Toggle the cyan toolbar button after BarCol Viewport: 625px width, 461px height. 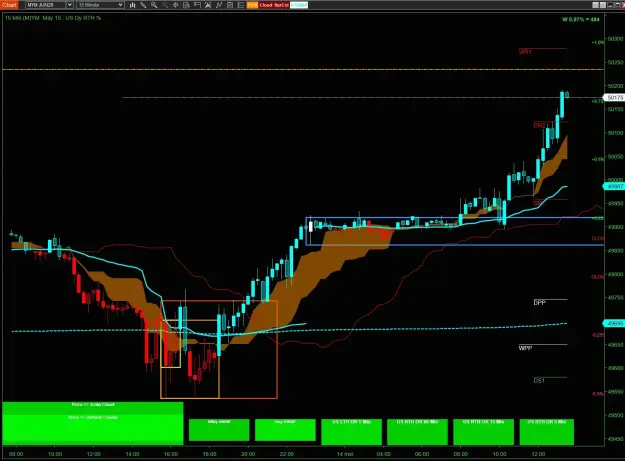tap(299, 5)
